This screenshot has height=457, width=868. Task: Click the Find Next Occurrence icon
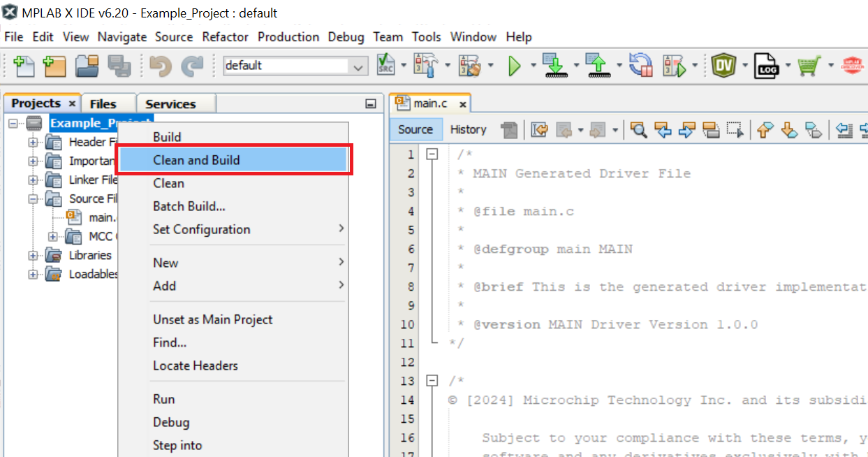click(687, 129)
